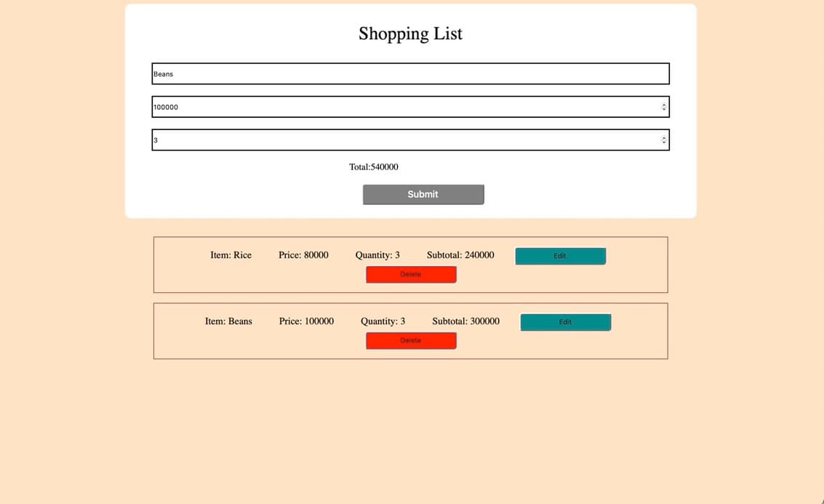Click the price field stepper arrows
The height and width of the screenshot is (504, 824).
(x=663, y=107)
